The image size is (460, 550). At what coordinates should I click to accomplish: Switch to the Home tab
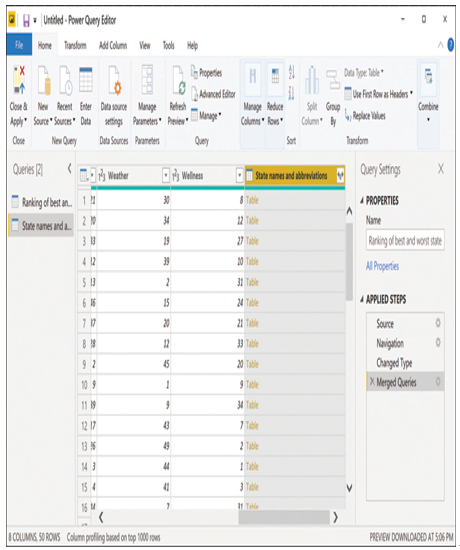pos(45,46)
